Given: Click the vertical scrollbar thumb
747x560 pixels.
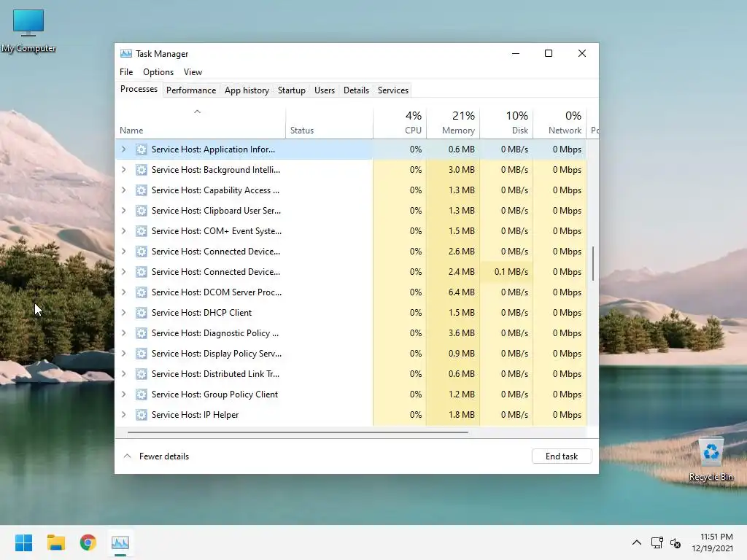Looking at the screenshot, I should (x=593, y=263).
